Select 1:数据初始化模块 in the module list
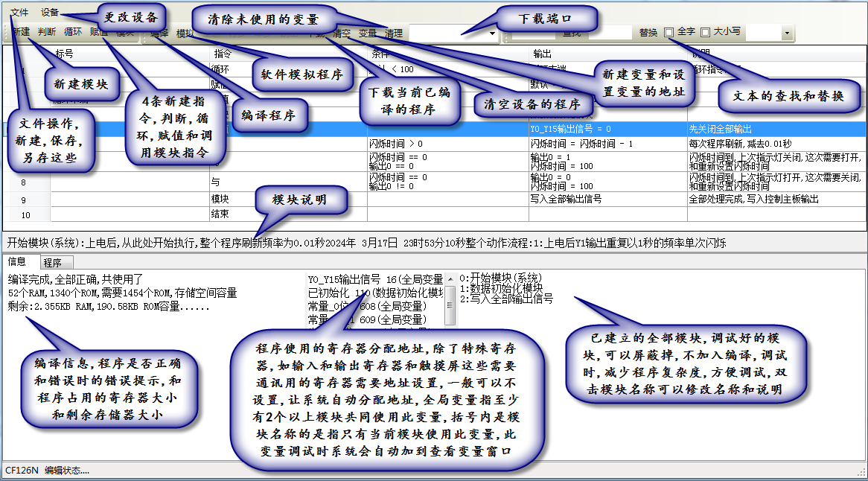The width and height of the screenshot is (868, 481). pyautogui.click(x=501, y=287)
